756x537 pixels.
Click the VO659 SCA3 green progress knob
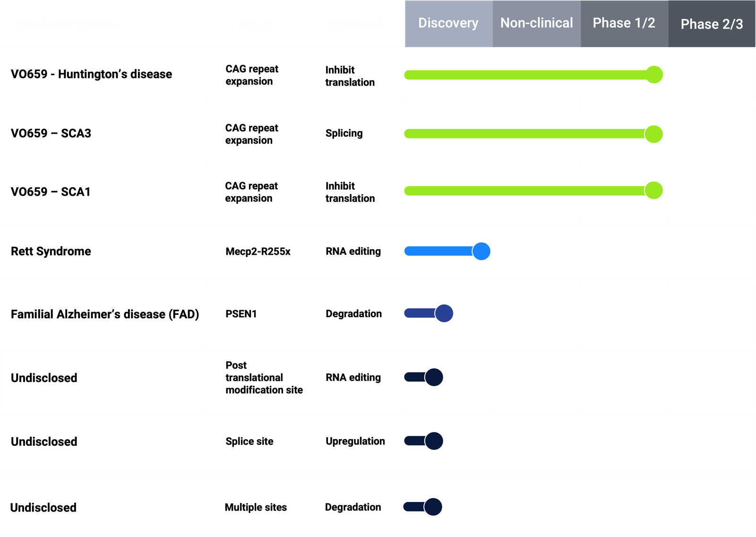coord(653,134)
